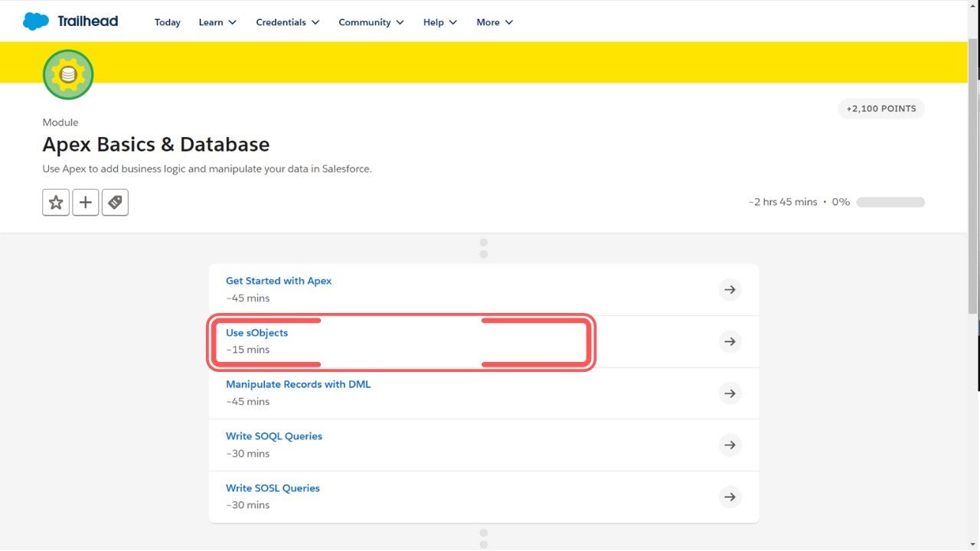The image size is (980, 551).
Task: Click the Apex Basics & Database heading
Action: pyautogui.click(x=156, y=145)
